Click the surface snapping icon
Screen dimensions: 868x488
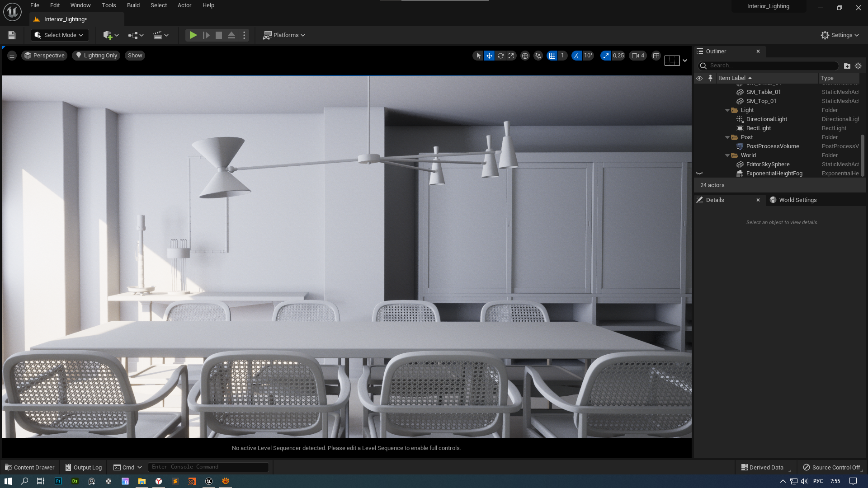click(x=538, y=56)
